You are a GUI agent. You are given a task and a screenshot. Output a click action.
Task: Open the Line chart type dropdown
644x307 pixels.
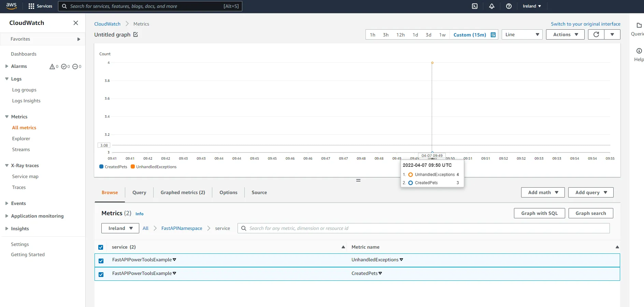pyautogui.click(x=522, y=34)
